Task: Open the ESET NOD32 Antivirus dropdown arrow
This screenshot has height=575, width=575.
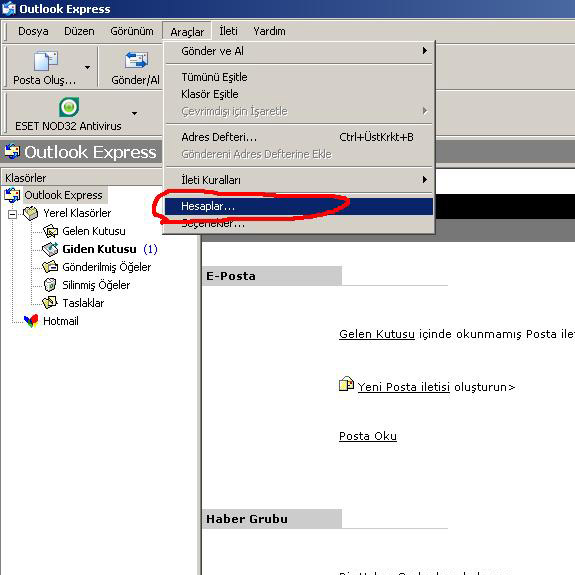Action: pyautogui.click(x=135, y=113)
